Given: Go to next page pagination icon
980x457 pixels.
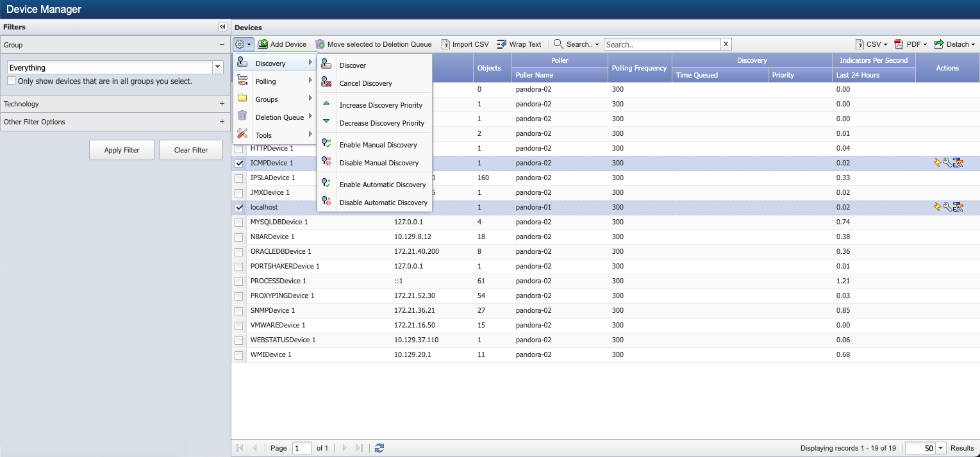Looking at the screenshot, I should [x=345, y=448].
